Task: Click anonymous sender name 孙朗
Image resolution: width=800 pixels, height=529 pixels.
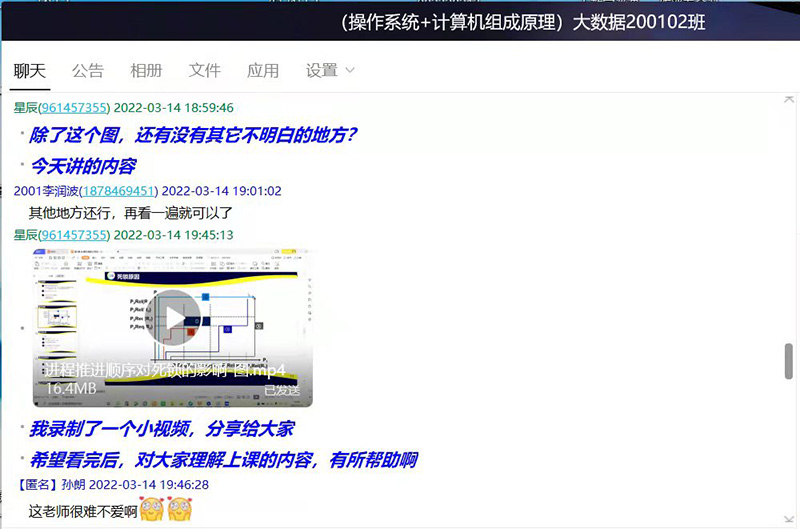Action: pyautogui.click(x=73, y=485)
